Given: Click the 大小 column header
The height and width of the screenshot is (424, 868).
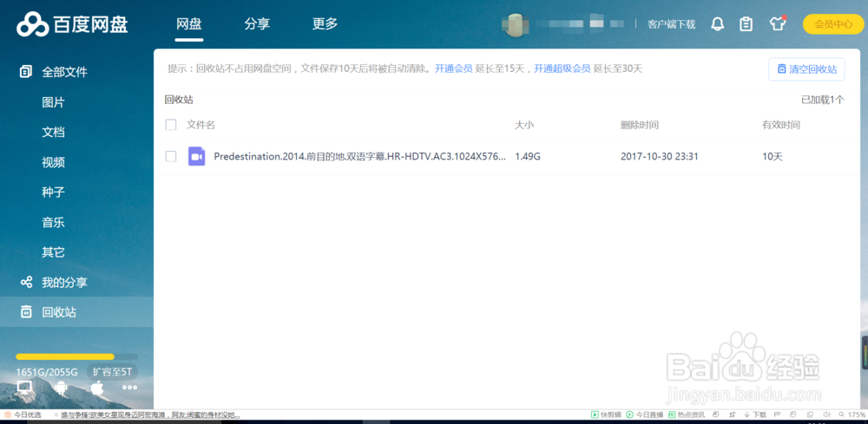Looking at the screenshot, I should pos(524,125).
